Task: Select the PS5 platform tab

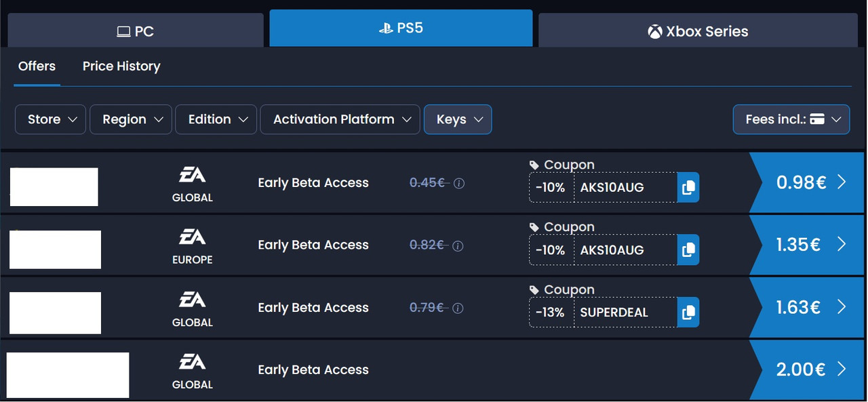Action: click(401, 28)
